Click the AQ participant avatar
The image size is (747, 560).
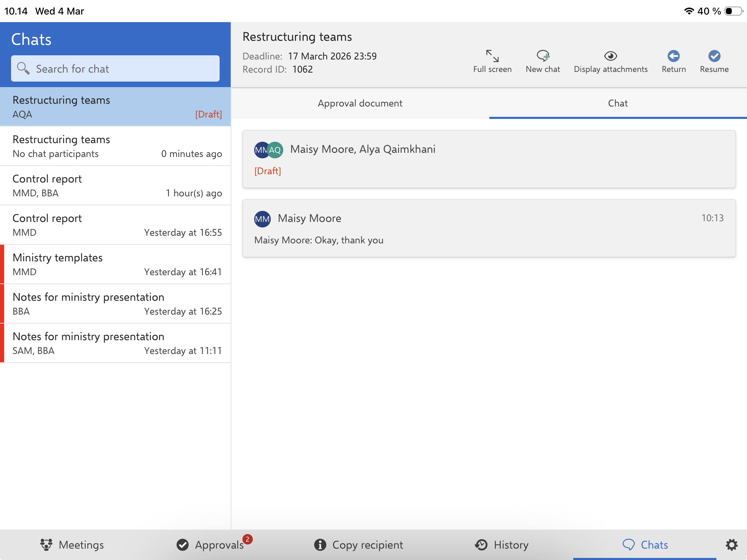[275, 150]
